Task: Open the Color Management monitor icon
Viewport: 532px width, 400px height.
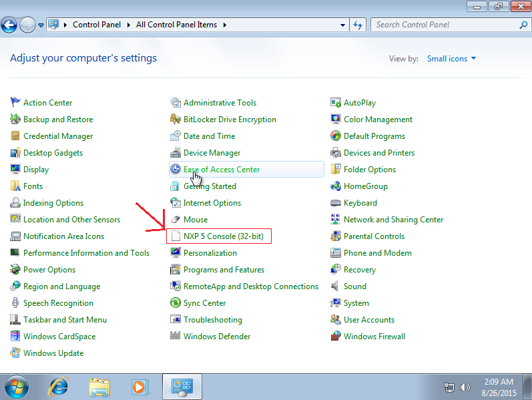Action: pyautogui.click(x=336, y=119)
